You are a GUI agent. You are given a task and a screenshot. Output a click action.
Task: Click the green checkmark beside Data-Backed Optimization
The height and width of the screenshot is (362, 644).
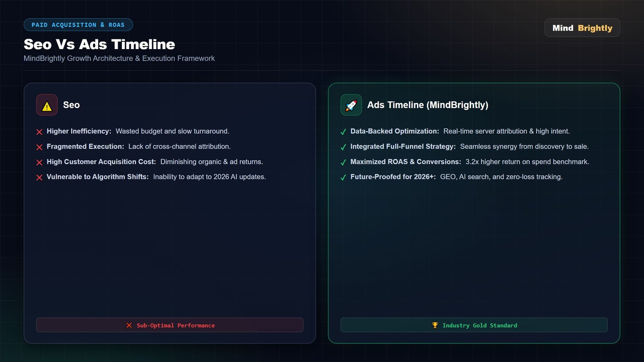[343, 132]
